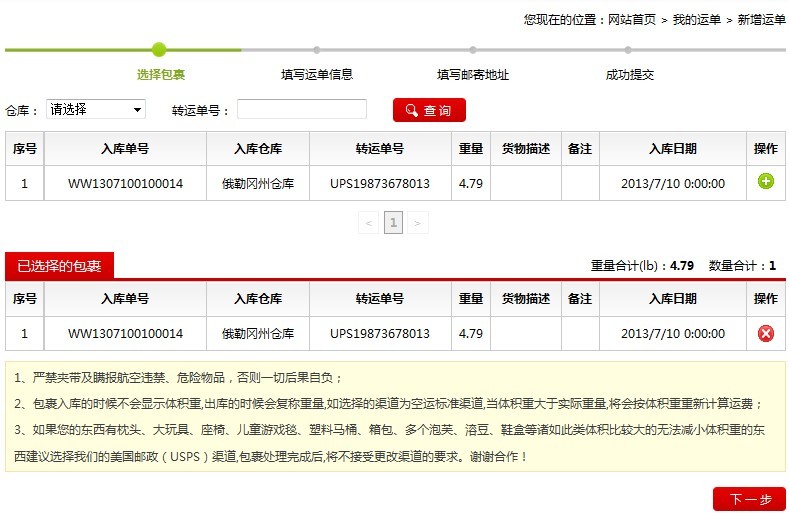Viewport: 789px width, 513px height.
Task: Click 转运单号 column header in top table
Action: pyautogui.click(x=379, y=149)
